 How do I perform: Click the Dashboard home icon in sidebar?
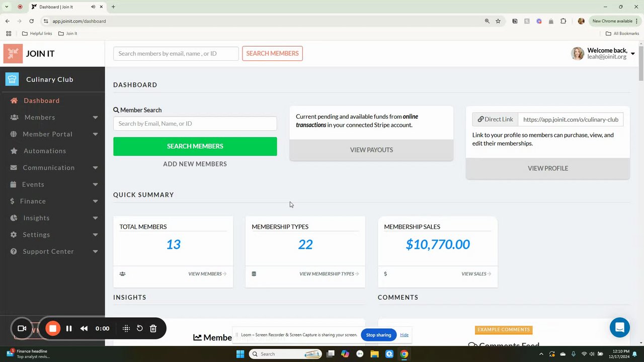pyautogui.click(x=14, y=101)
